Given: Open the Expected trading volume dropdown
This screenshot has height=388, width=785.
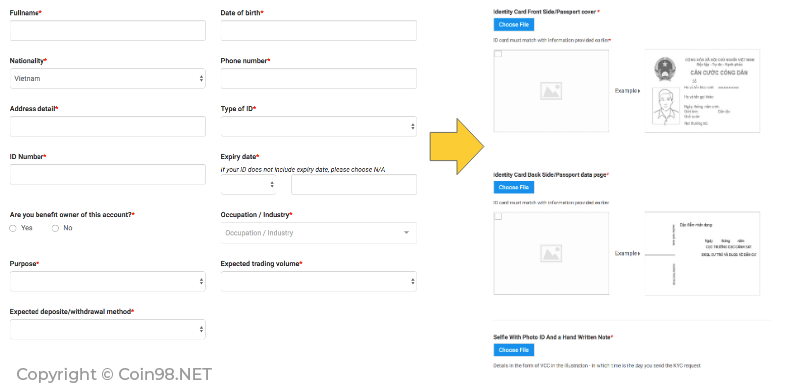Looking at the screenshot, I should coord(318,281).
